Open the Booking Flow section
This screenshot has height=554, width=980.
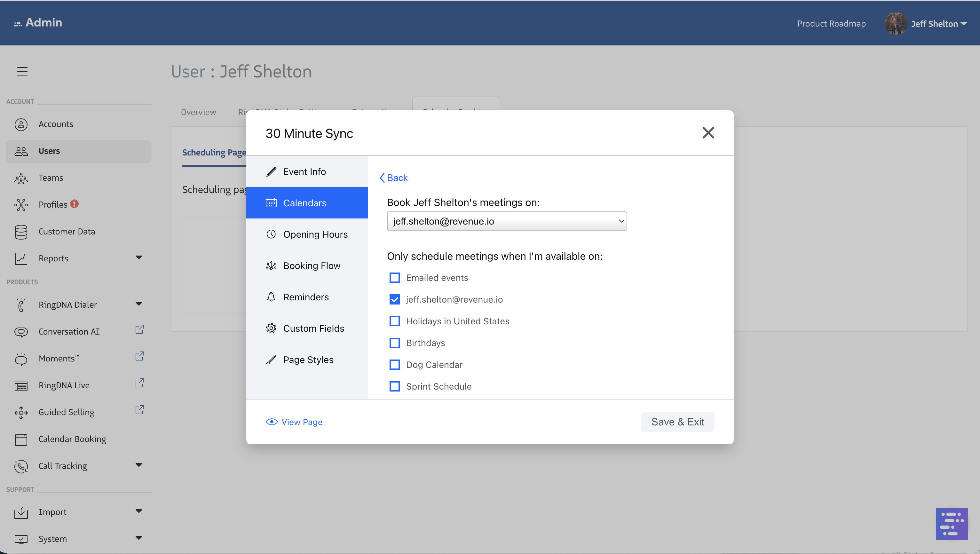pyautogui.click(x=312, y=265)
